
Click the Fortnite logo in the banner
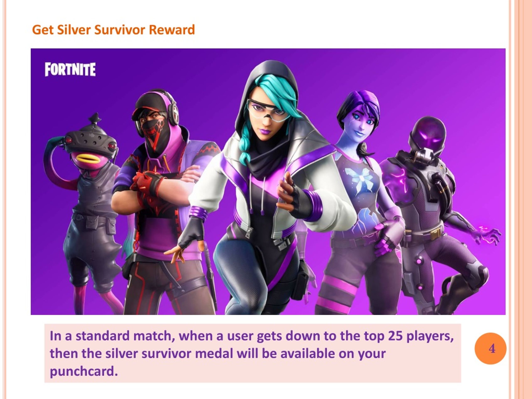[x=70, y=69]
